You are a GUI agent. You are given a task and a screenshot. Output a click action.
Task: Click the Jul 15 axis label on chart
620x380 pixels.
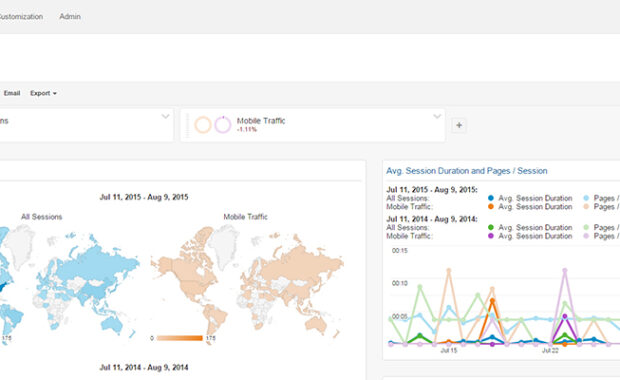449,351
